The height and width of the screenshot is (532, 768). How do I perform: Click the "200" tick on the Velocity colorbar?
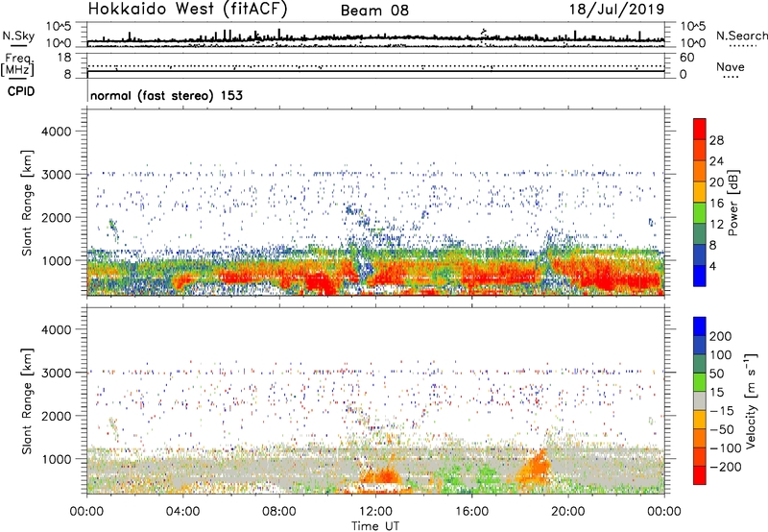(x=721, y=336)
